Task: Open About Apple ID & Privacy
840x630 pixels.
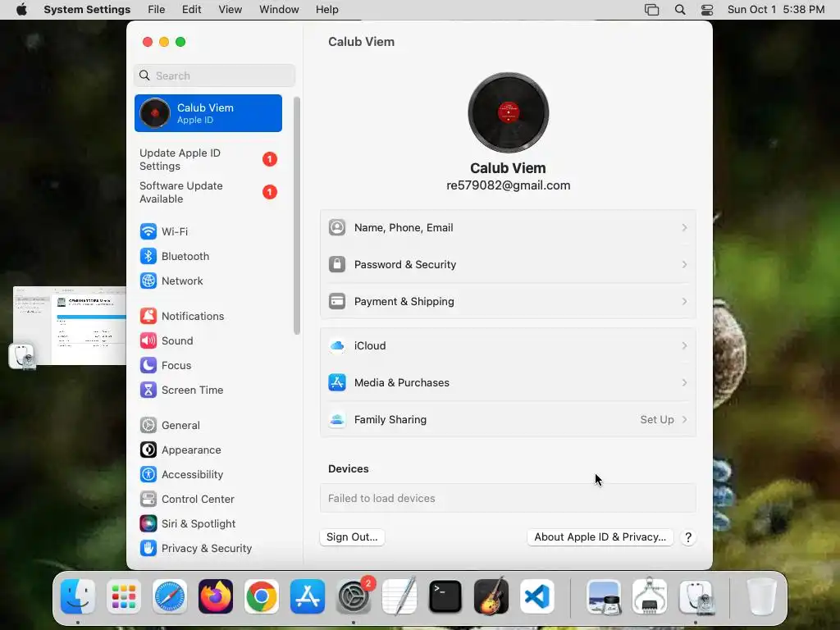Action: coord(600,536)
